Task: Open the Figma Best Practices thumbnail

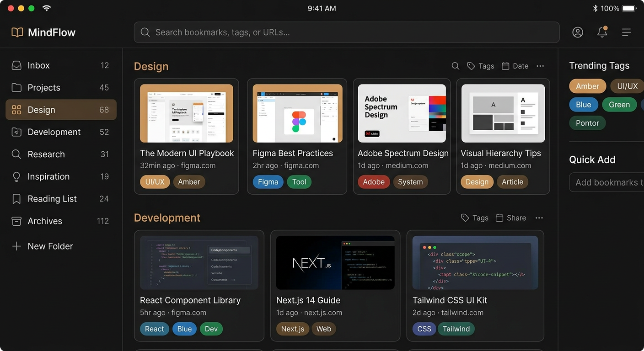Action: point(298,113)
